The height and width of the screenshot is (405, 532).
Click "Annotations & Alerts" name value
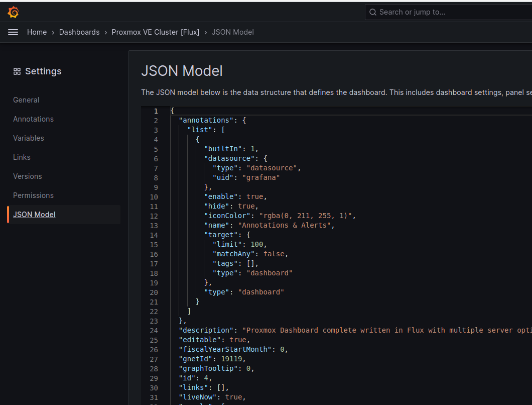284,225
